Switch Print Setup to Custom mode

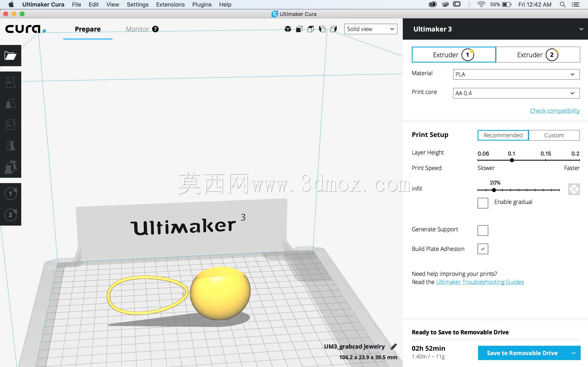pyautogui.click(x=554, y=135)
